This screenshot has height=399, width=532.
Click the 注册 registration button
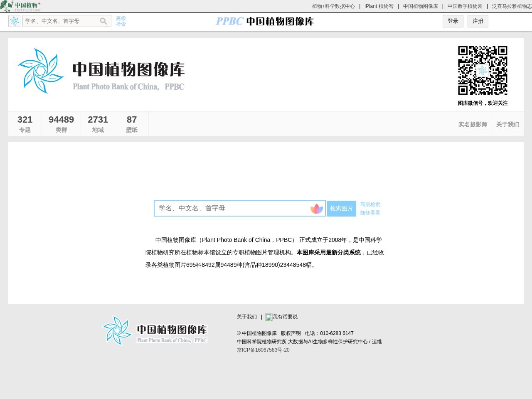(478, 21)
